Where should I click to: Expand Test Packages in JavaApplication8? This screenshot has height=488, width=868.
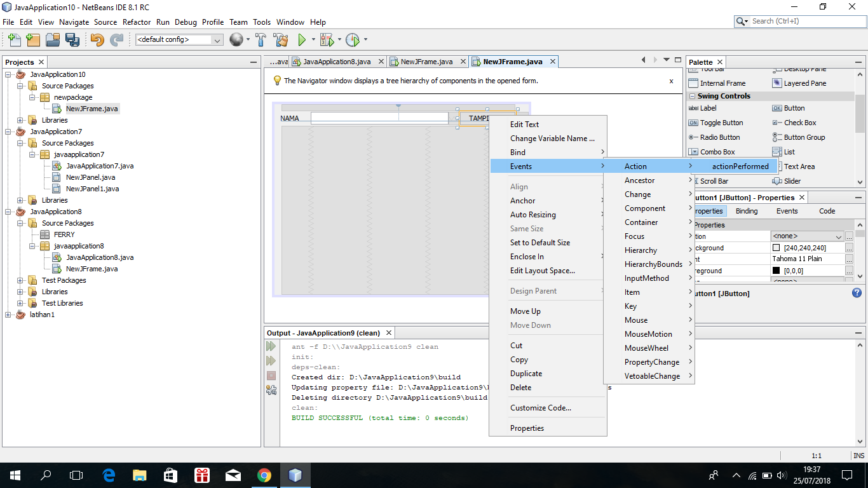(x=20, y=280)
